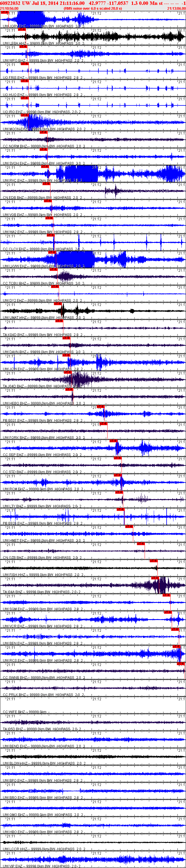
Task: Click the TA.I05D.BHZ station label
Action: (41, 729)
